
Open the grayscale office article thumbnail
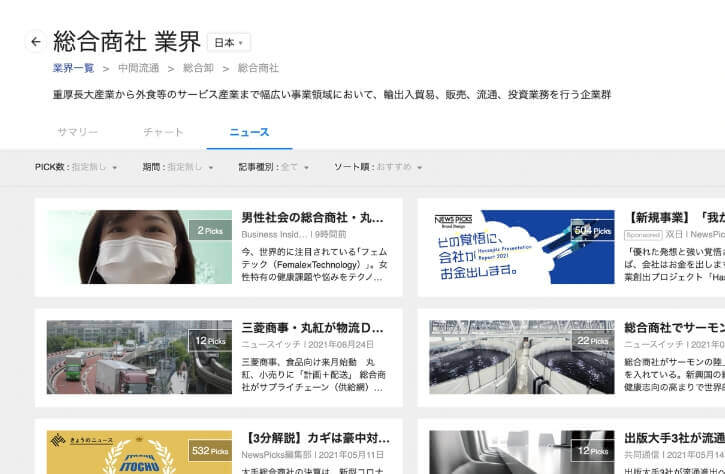[x=522, y=452]
